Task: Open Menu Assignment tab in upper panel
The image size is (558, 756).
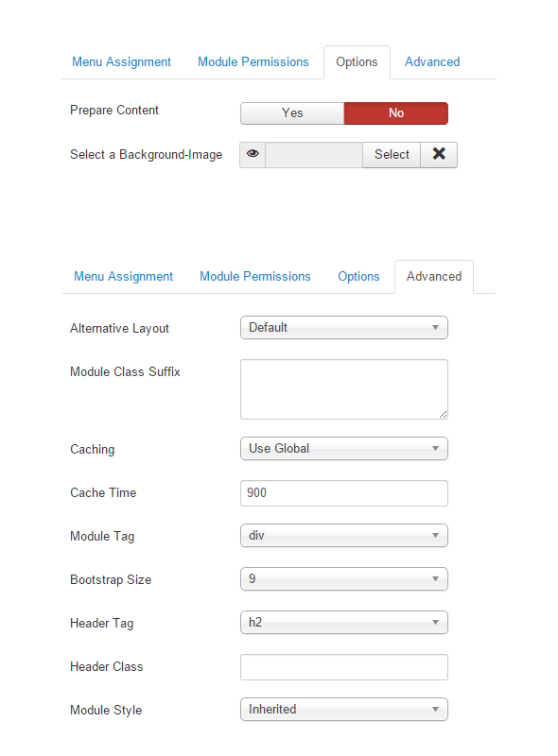Action: pos(121,61)
